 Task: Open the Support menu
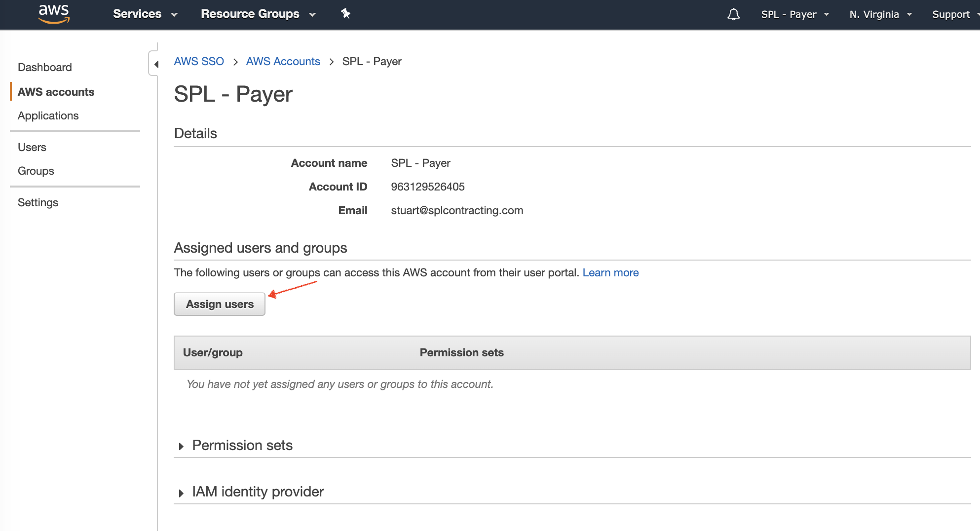click(x=955, y=14)
